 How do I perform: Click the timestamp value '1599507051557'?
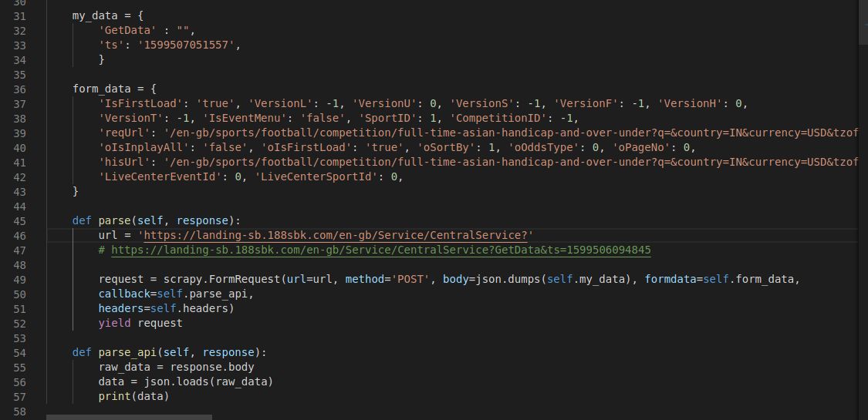186,45
